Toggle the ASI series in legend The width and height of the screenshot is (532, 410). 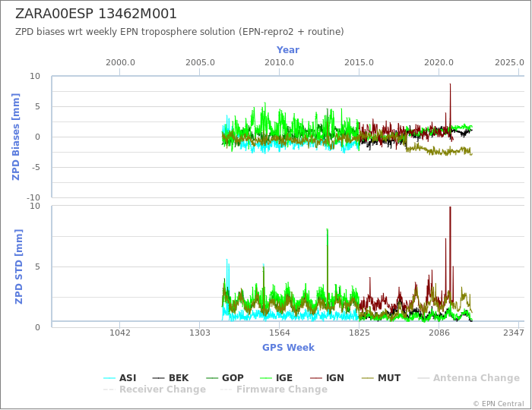point(120,378)
